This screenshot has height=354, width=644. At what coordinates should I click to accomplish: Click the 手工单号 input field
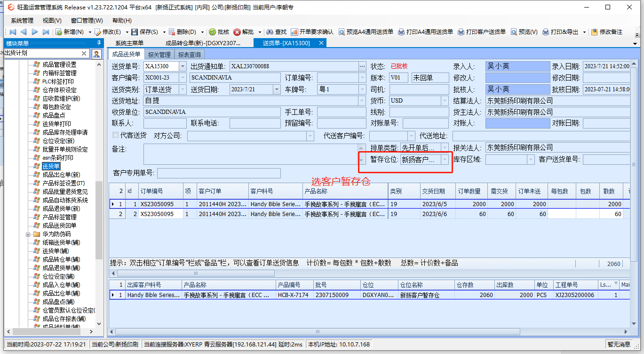click(342, 112)
